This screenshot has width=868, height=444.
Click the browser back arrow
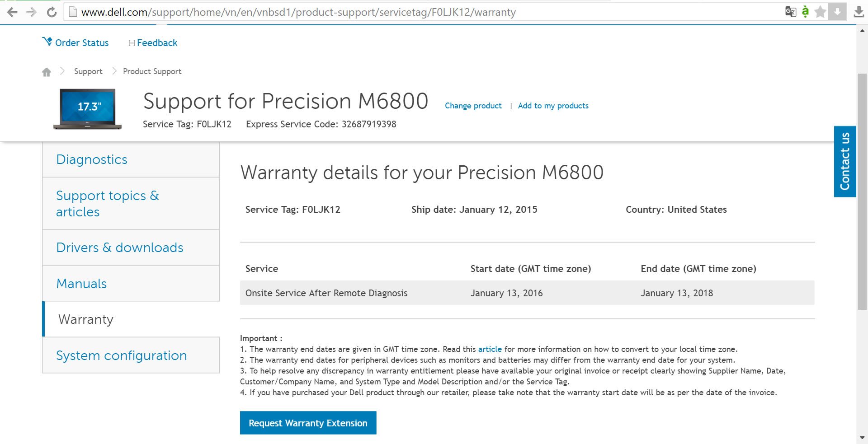[x=12, y=12]
